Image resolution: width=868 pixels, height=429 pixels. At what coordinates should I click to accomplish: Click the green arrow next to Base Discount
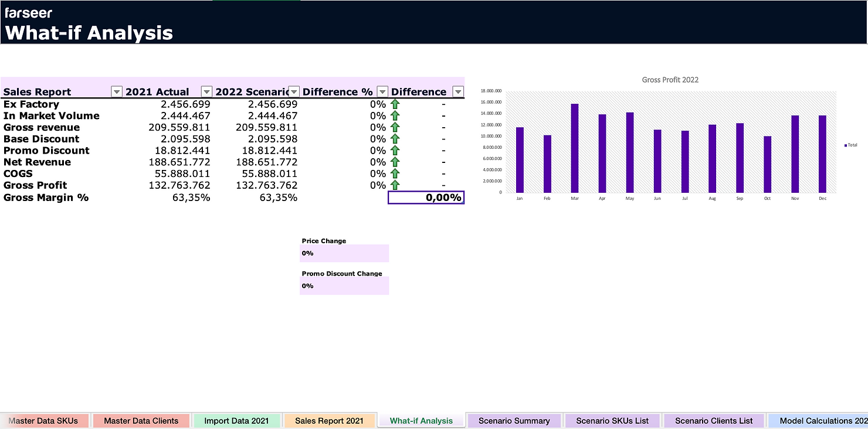[395, 139]
